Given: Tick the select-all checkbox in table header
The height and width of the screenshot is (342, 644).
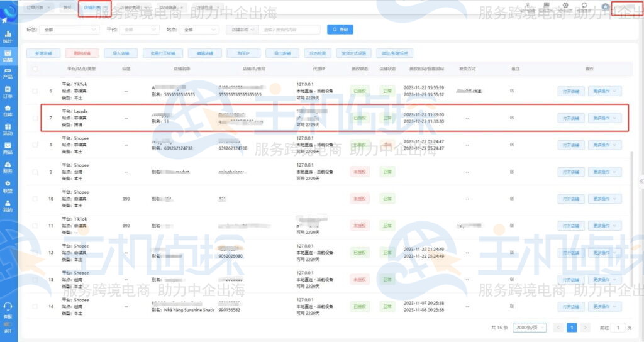Looking at the screenshot, I should pyautogui.click(x=35, y=69).
